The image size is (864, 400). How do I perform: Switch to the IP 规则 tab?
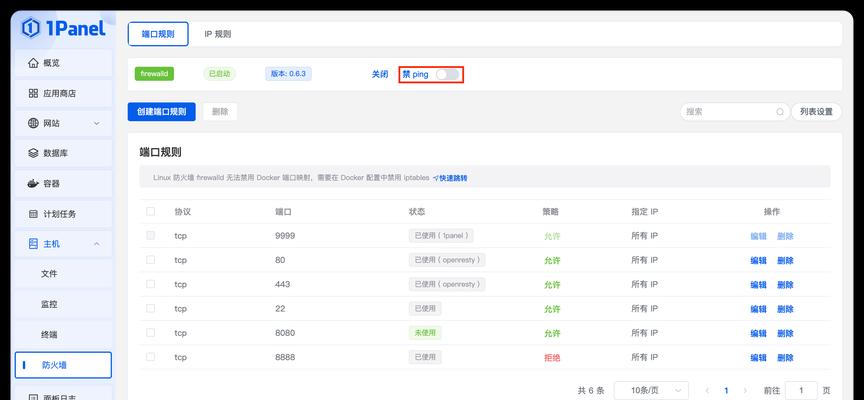(x=218, y=34)
